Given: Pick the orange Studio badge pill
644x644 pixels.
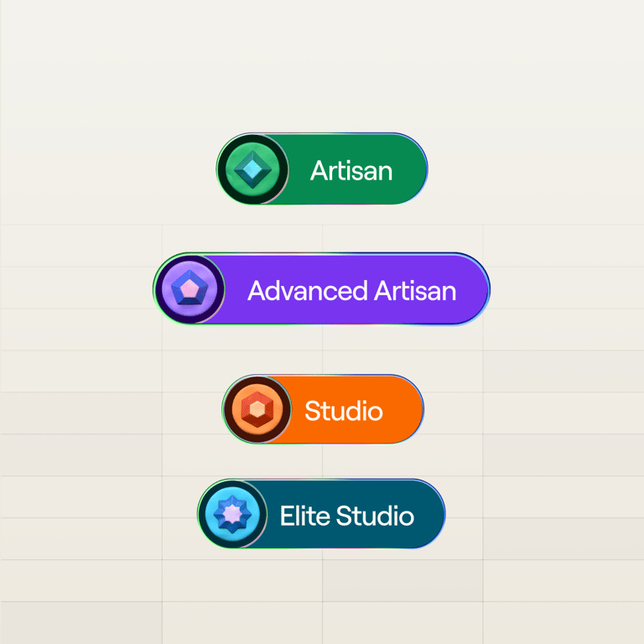Looking at the screenshot, I should [x=323, y=409].
